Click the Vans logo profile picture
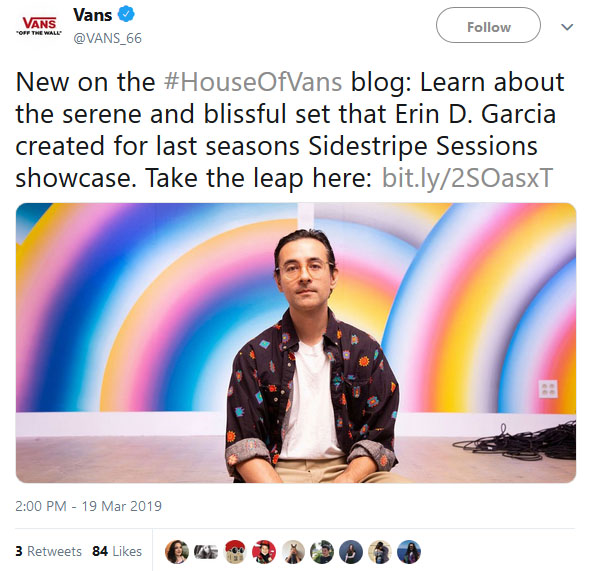The height and width of the screenshot is (571, 594). point(39,26)
